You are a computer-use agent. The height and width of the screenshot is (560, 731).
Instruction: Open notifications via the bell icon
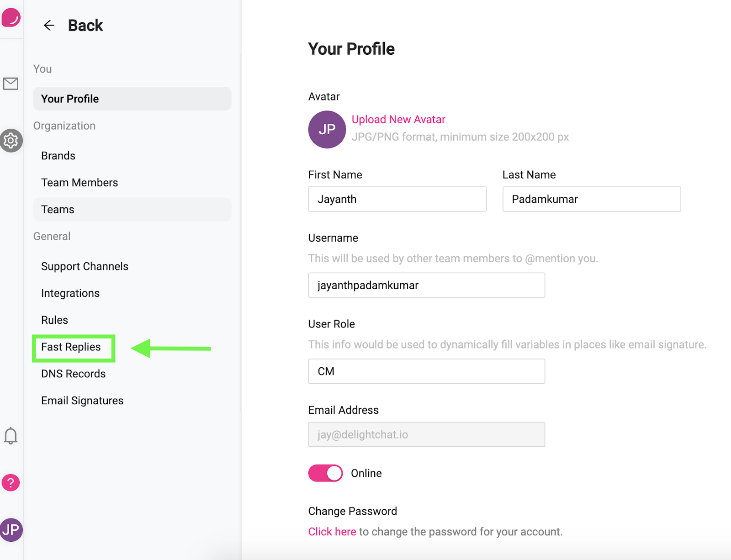pyautogui.click(x=11, y=435)
